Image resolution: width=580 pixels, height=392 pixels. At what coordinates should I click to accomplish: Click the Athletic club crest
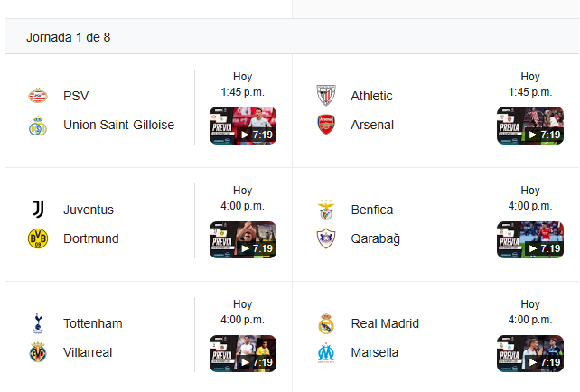(326, 96)
